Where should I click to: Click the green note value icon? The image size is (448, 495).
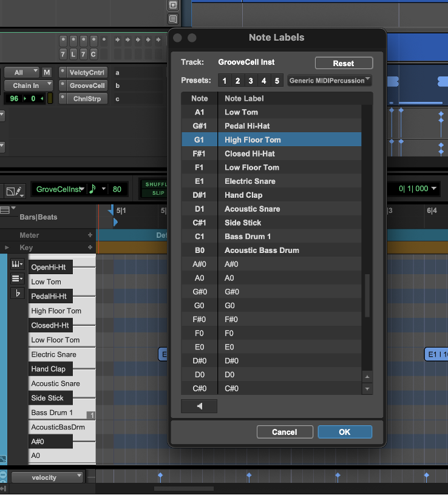(x=92, y=189)
